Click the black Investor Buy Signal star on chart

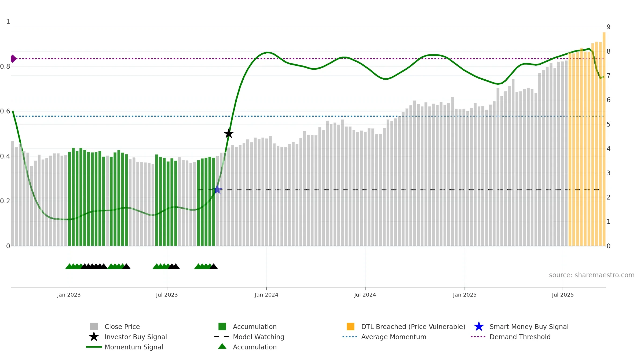(229, 134)
